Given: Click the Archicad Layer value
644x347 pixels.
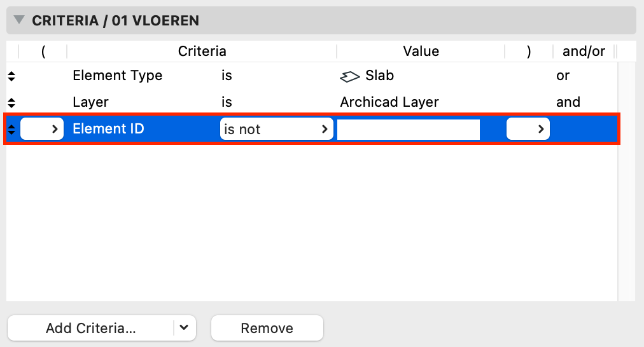Looking at the screenshot, I should 389,102.
